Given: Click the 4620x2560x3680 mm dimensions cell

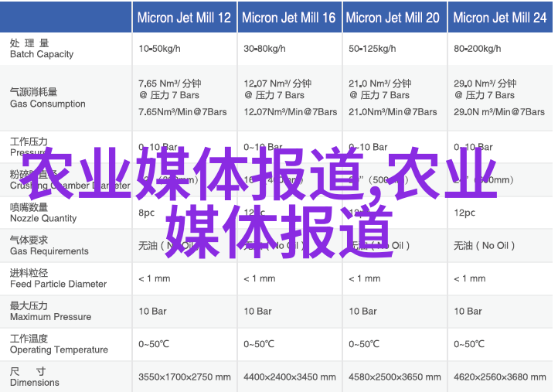Looking at the screenshot, I should (x=499, y=377).
